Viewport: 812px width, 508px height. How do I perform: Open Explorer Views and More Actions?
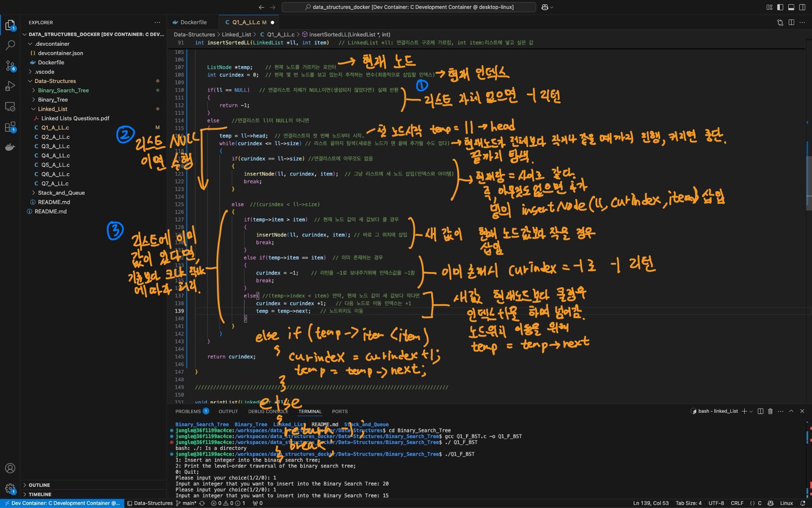[x=157, y=22]
